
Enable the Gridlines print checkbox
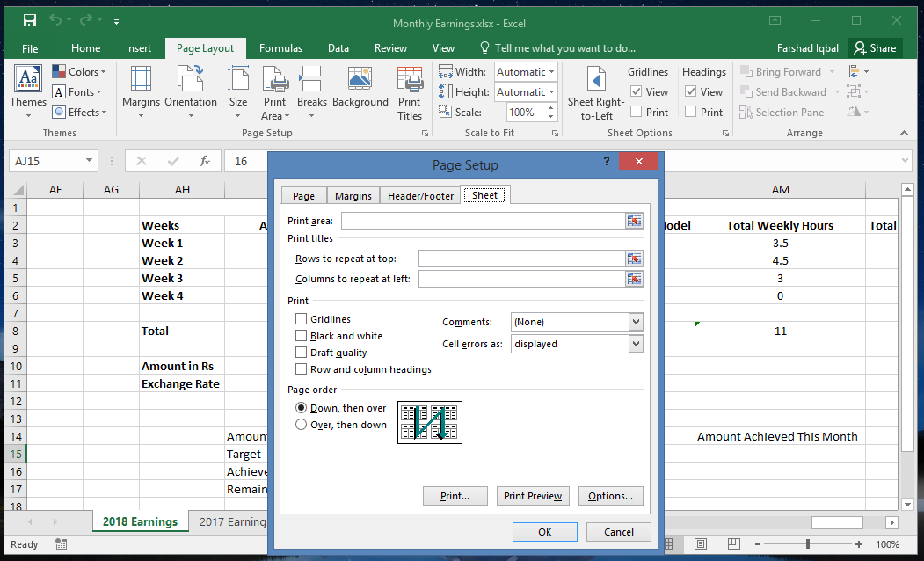coord(300,318)
